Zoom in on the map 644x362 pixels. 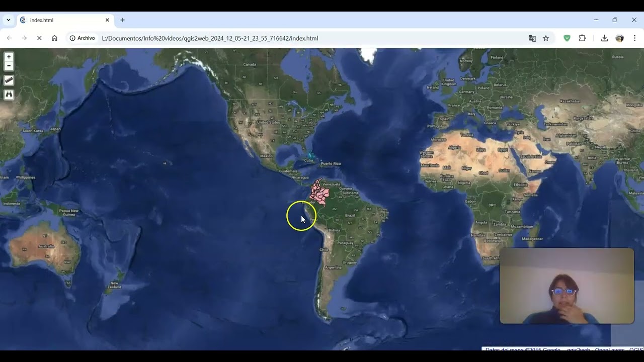point(9,57)
